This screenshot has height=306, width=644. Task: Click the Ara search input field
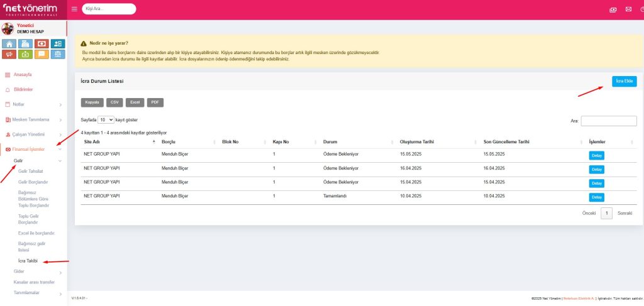(x=609, y=121)
